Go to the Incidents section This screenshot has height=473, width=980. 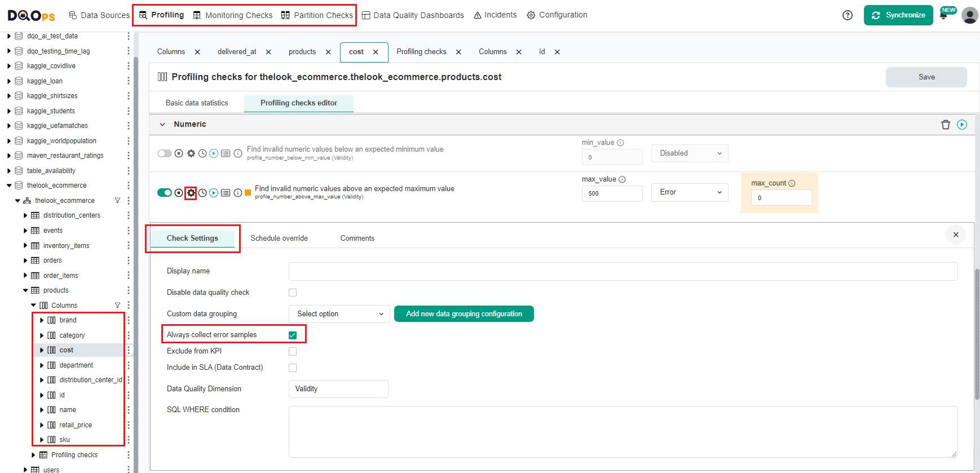coord(495,15)
